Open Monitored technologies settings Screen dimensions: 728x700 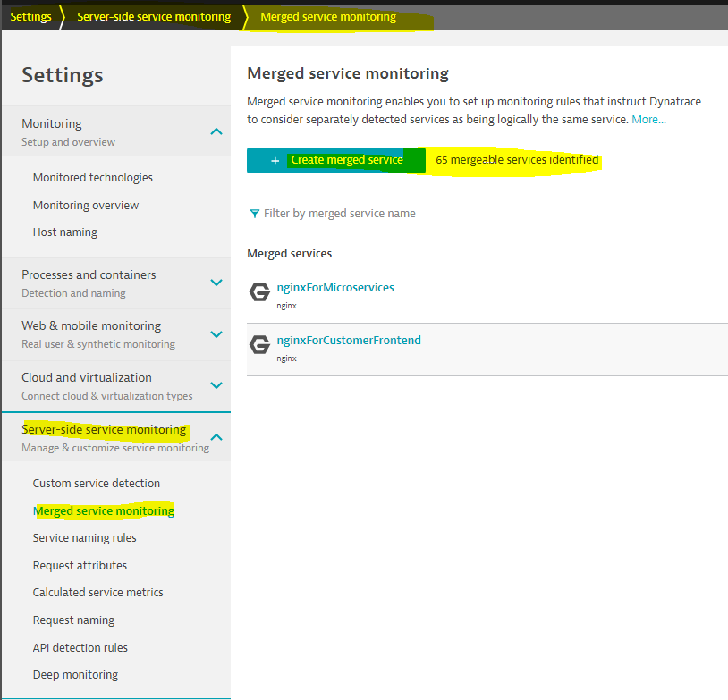tap(92, 178)
